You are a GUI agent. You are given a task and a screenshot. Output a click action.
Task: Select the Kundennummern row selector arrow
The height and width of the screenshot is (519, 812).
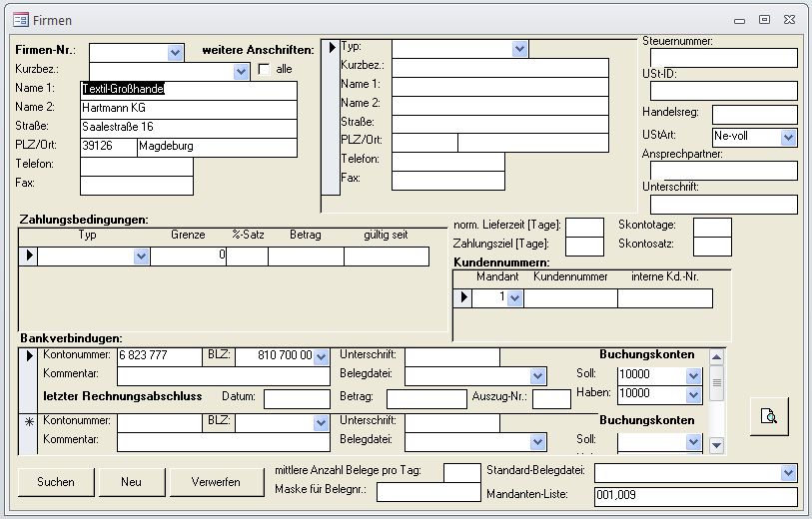click(x=462, y=298)
